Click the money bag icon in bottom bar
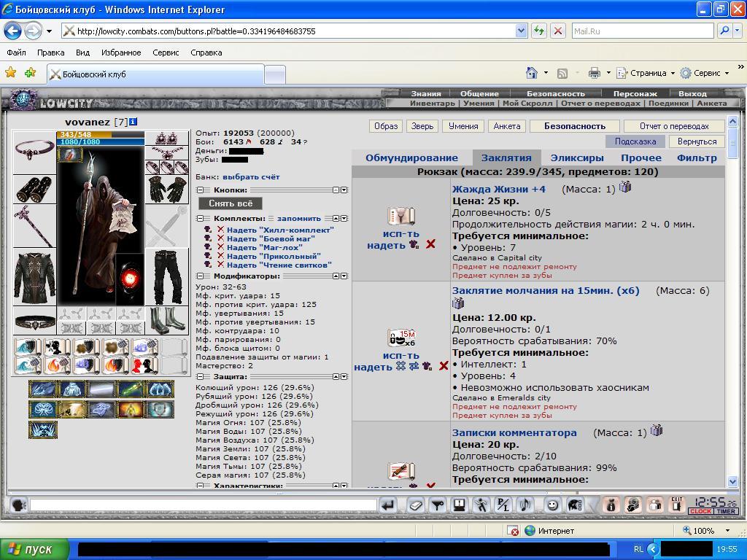Viewport: 747px width, 560px height. pos(611,505)
